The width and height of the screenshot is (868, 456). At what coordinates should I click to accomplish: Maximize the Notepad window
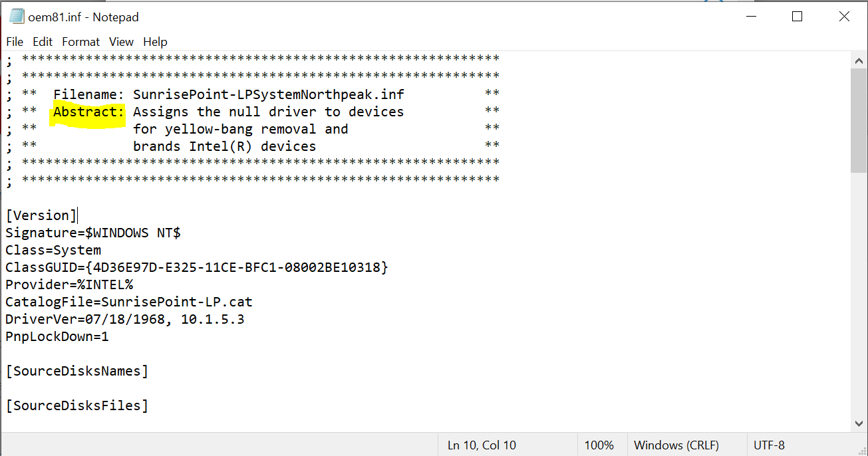(x=797, y=17)
